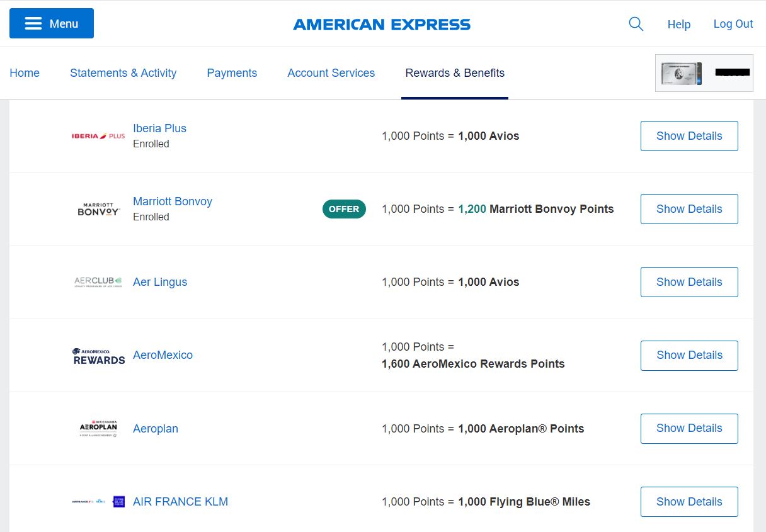Select "1,200 Marriott Bonvoy Points" text
The width and height of the screenshot is (766, 532).
[536, 209]
